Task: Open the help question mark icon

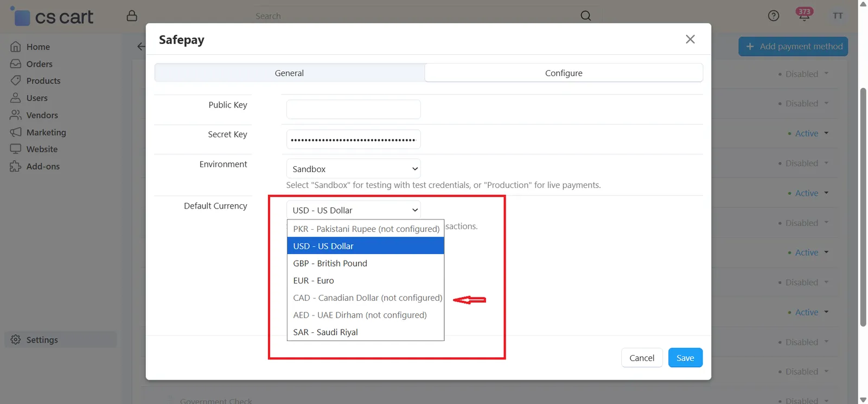Action: point(774,16)
